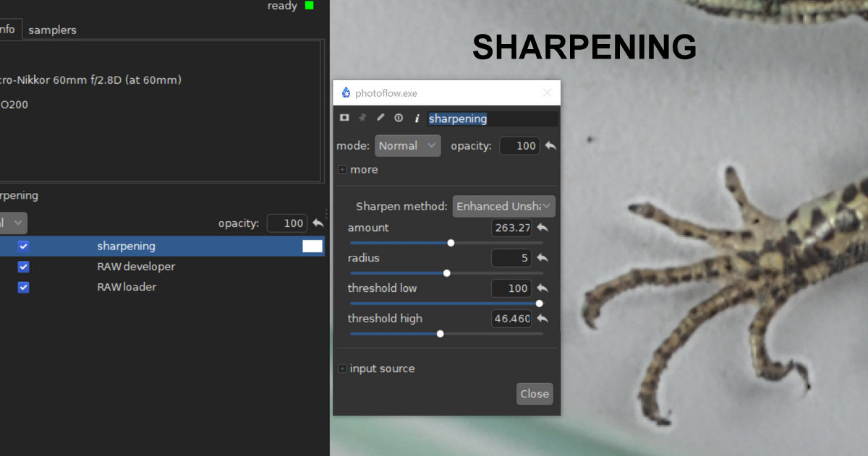Click the threshold low slider handle
Image resolution: width=868 pixels, height=456 pixels.
click(x=539, y=304)
